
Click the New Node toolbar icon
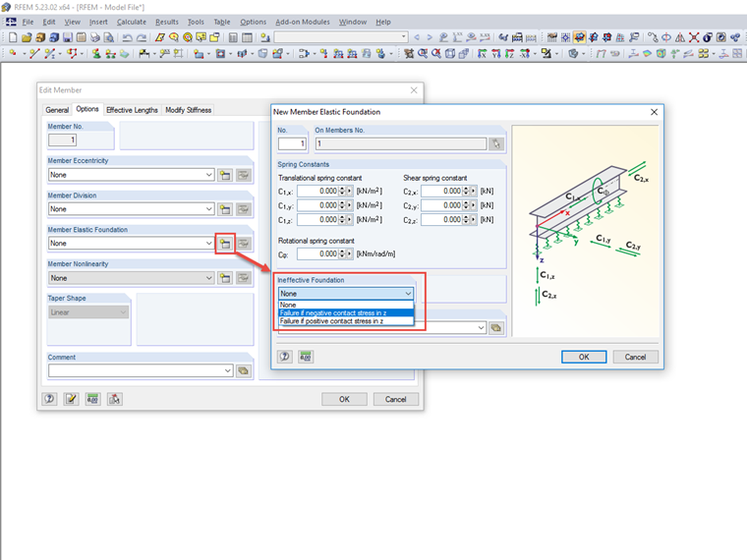pos(13,53)
